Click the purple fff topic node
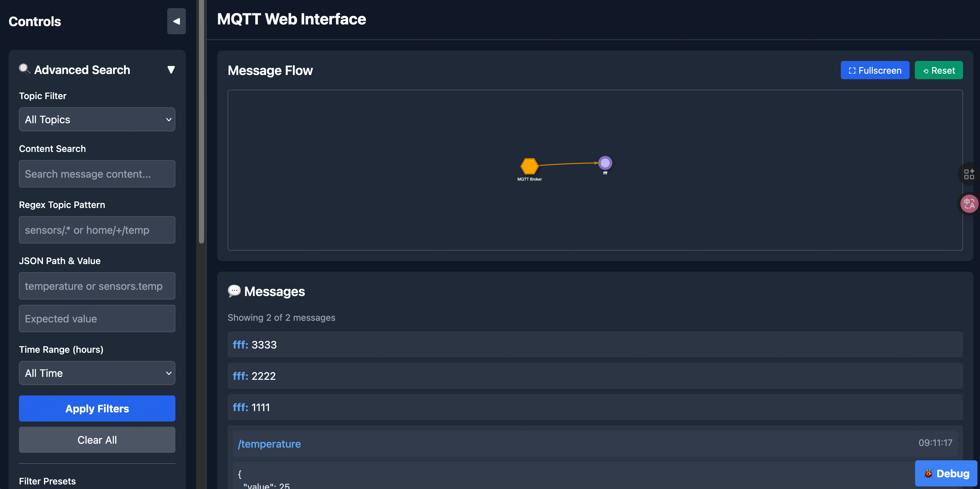The image size is (980, 489). 605,163
